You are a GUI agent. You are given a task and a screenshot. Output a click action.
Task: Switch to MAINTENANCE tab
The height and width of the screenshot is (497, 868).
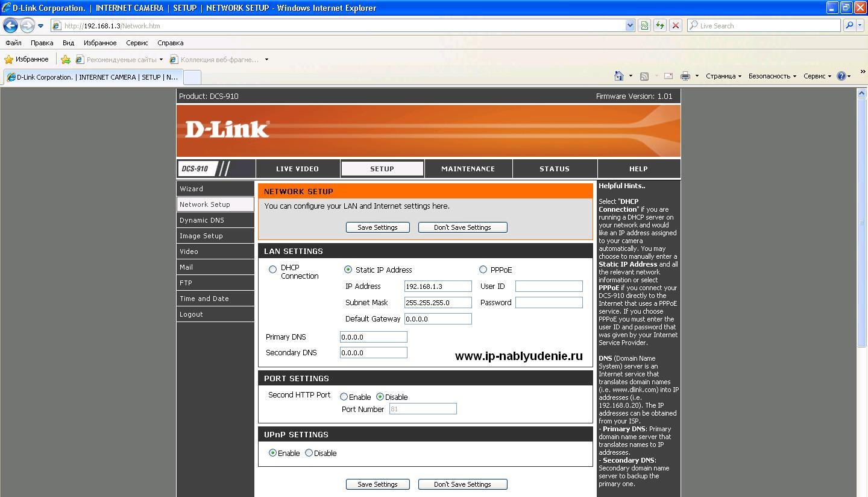(x=468, y=169)
